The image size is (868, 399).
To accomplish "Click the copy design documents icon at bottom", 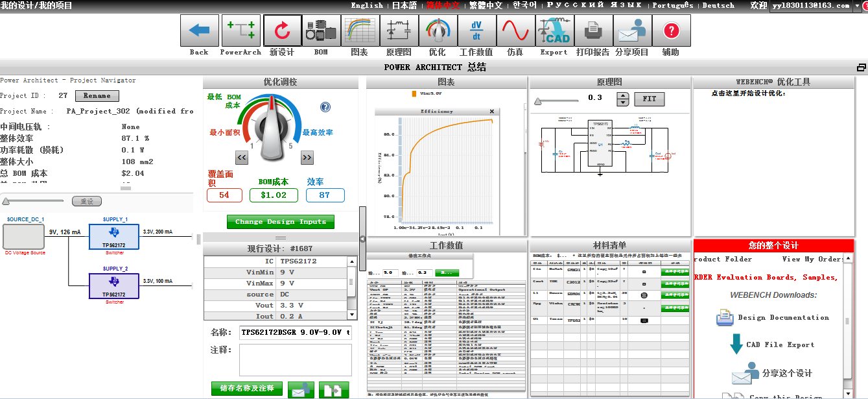I will coord(334,390).
